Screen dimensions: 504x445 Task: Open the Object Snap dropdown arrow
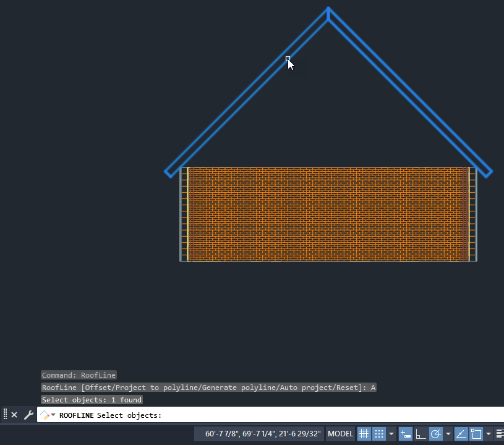[488, 434]
